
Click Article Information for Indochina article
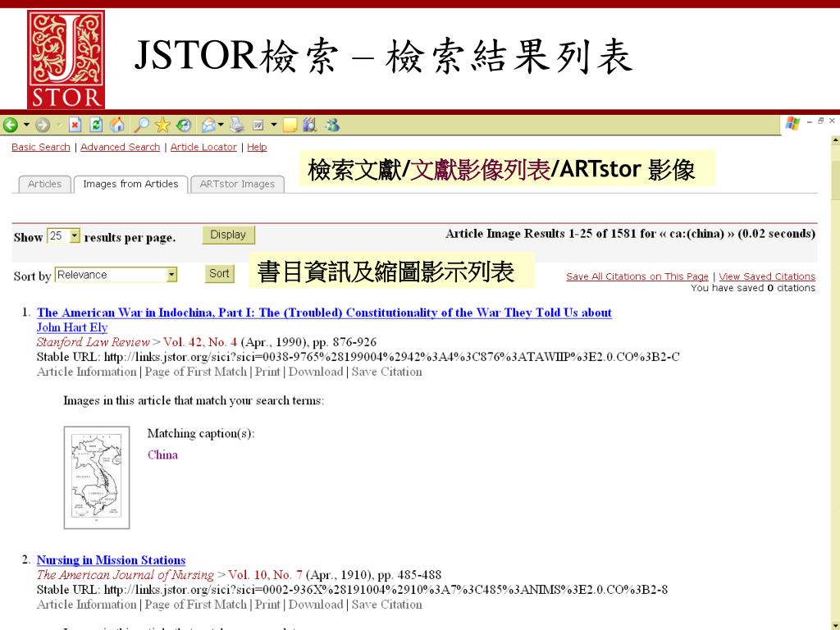(x=87, y=372)
